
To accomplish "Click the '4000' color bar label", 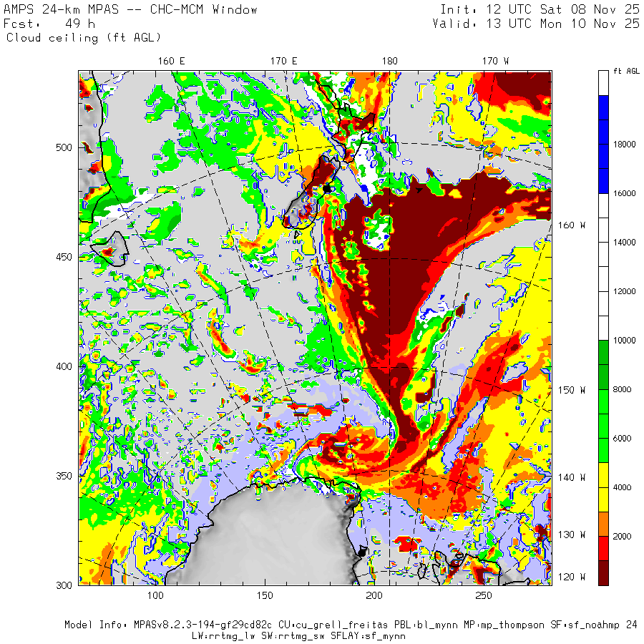I will 623,487.
